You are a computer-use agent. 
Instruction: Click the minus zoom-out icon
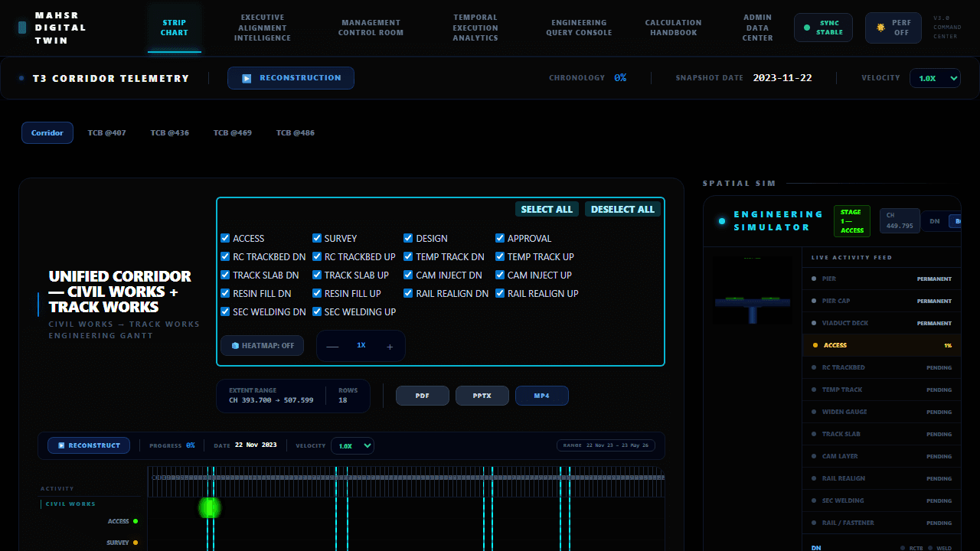[x=332, y=347]
